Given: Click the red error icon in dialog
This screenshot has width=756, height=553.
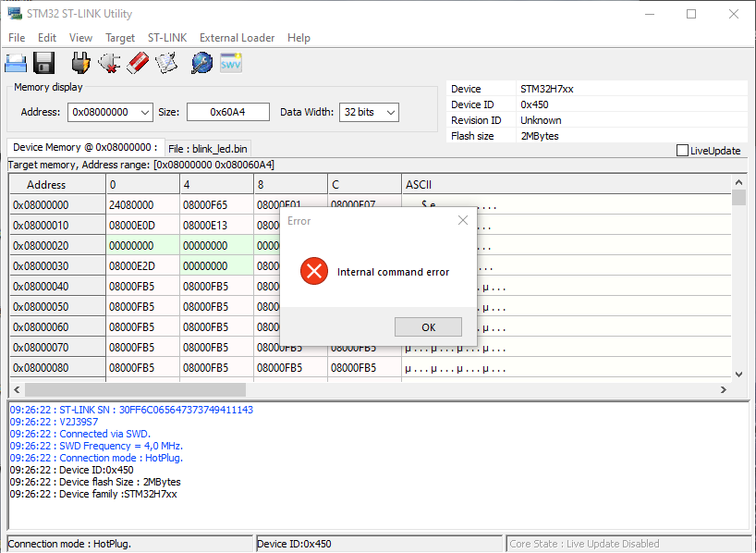Looking at the screenshot, I should point(314,271).
